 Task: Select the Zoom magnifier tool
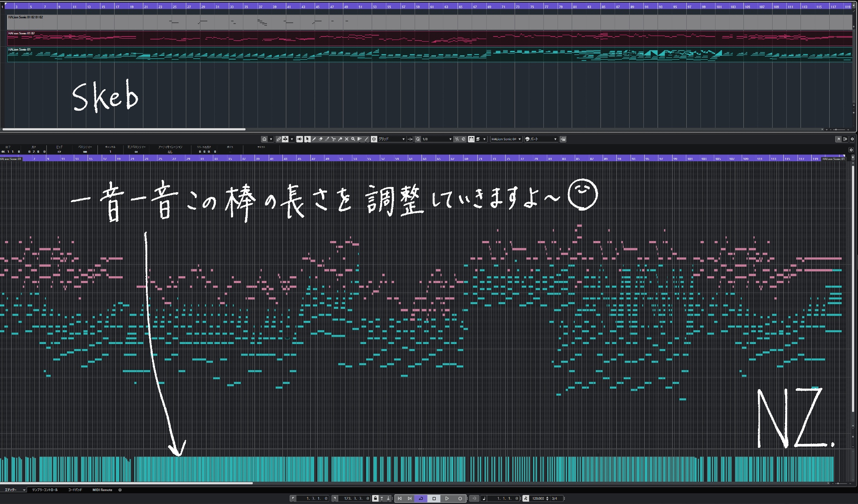point(353,139)
